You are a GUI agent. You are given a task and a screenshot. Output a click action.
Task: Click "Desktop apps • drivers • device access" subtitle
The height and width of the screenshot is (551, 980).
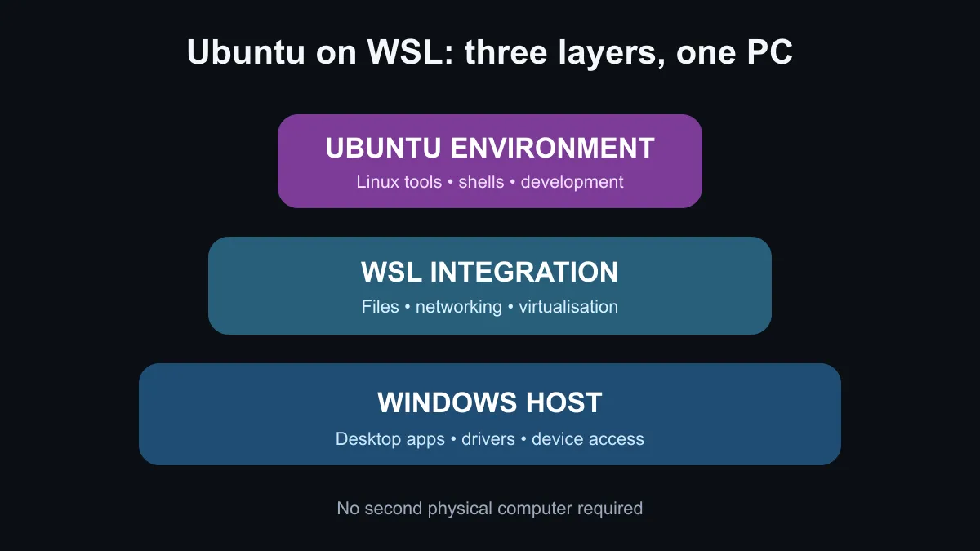[x=490, y=439]
